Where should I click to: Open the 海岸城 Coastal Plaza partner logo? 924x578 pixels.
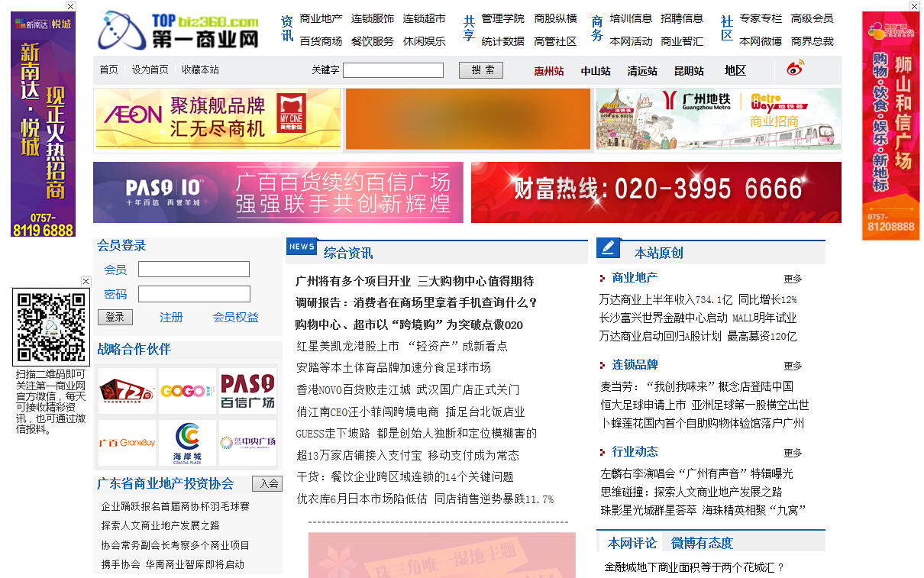point(187,443)
